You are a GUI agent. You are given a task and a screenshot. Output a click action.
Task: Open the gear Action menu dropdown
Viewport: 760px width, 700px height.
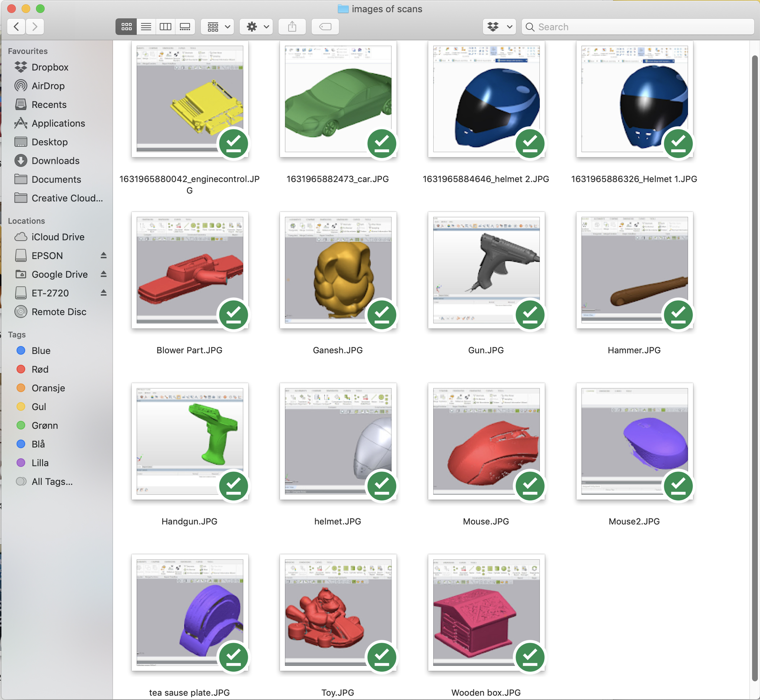coord(257,26)
